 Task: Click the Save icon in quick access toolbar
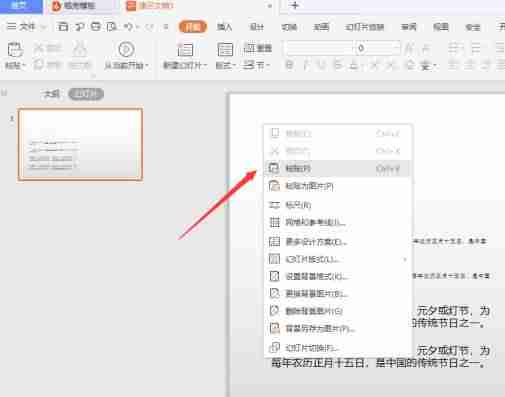click(62, 26)
